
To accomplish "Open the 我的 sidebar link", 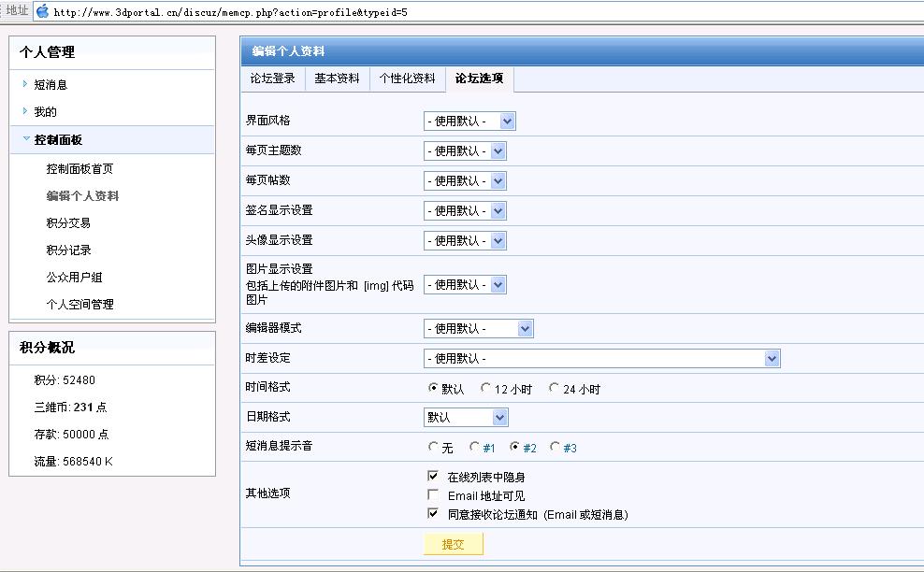I will (46, 112).
